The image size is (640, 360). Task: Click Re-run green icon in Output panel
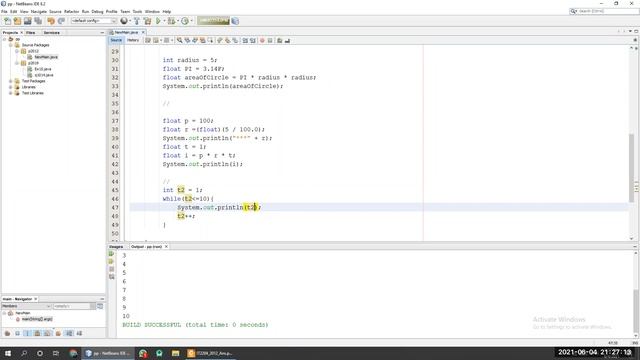111,253
